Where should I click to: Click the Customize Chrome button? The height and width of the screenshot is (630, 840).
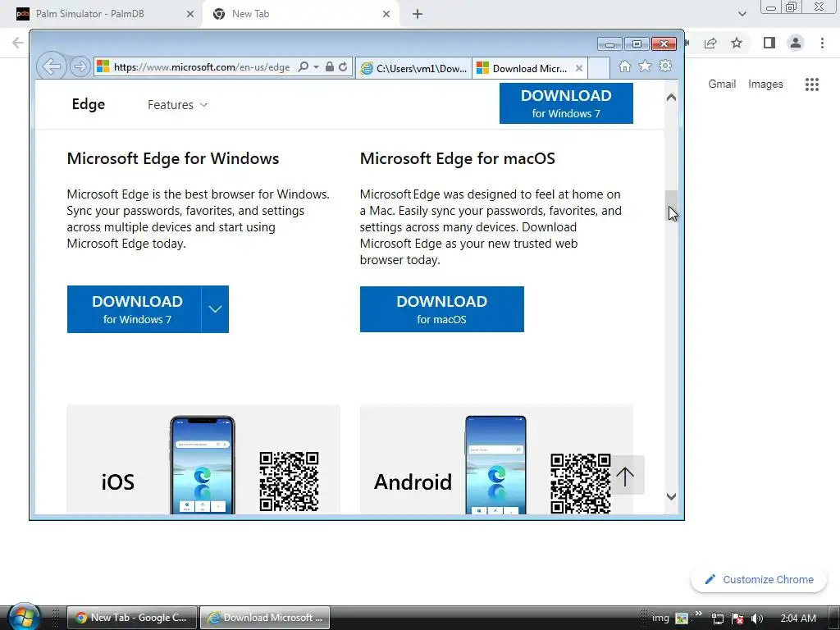coord(759,580)
